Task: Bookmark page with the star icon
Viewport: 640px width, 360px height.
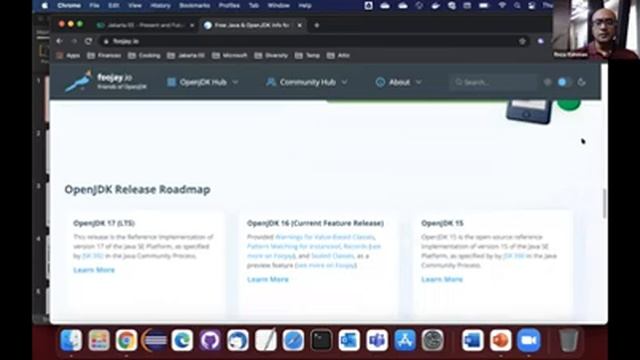Action: click(522, 41)
